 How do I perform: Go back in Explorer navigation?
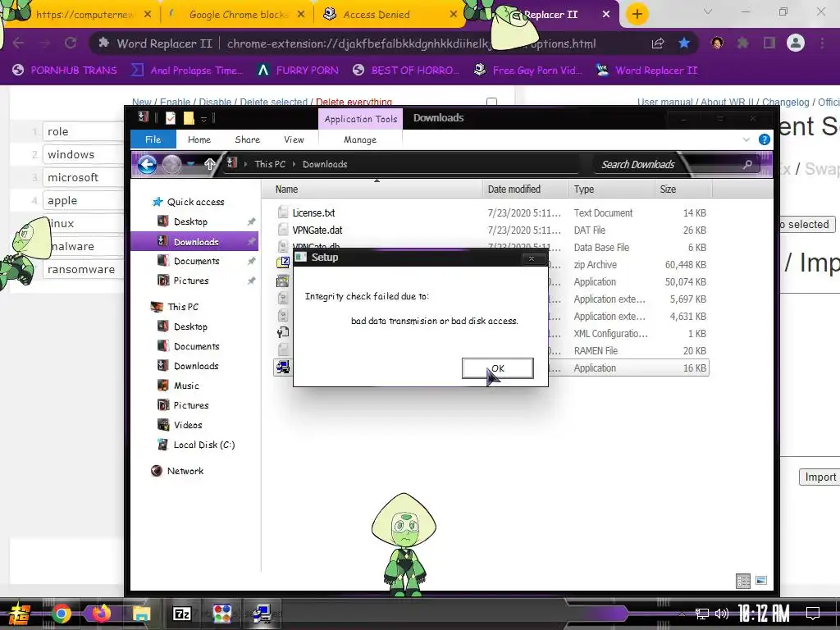148,164
